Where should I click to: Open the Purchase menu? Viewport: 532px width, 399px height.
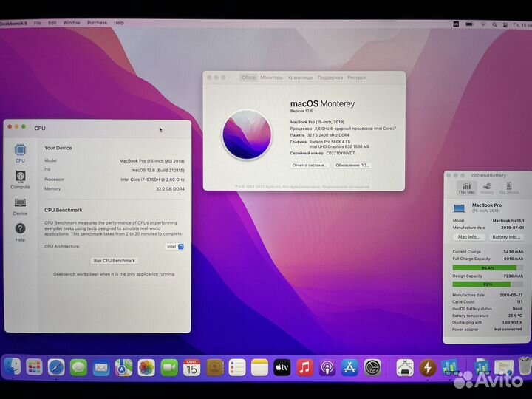coord(97,23)
